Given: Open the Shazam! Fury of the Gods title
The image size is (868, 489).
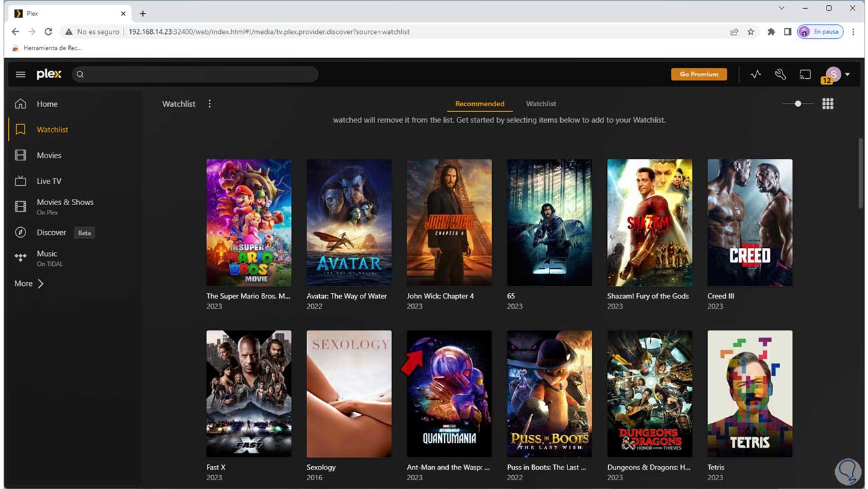Looking at the screenshot, I should pyautogui.click(x=648, y=296).
